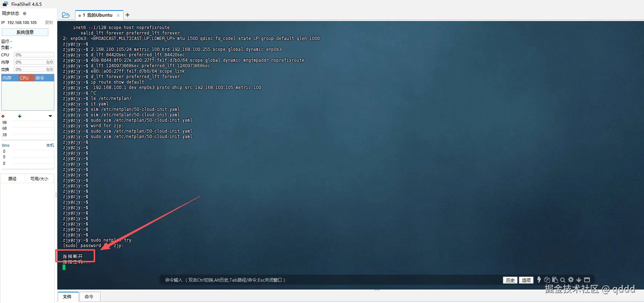Click the 同步状态 indicator dot

point(25,13)
